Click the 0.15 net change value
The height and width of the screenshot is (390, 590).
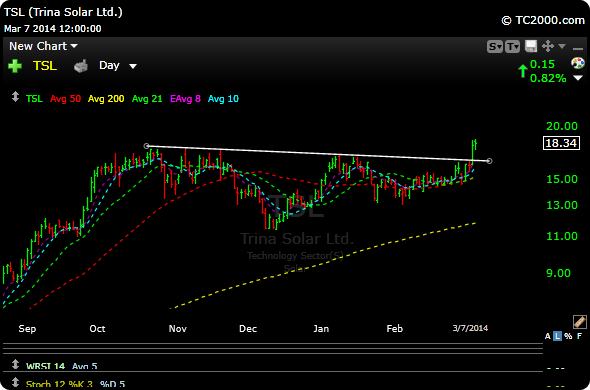tap(542, 64)
